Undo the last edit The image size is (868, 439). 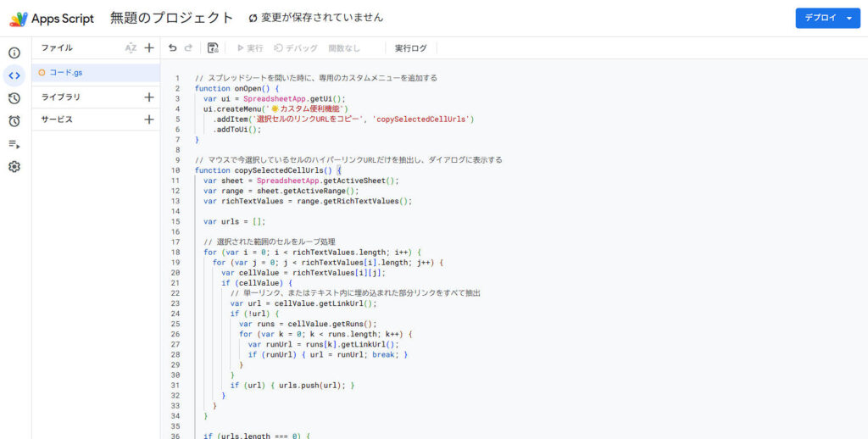[x=173, y=48]
